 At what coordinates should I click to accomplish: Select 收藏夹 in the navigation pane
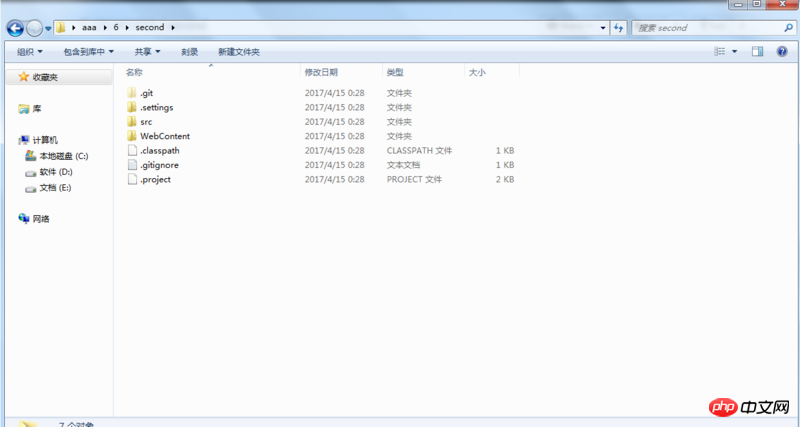click(45, 77)
